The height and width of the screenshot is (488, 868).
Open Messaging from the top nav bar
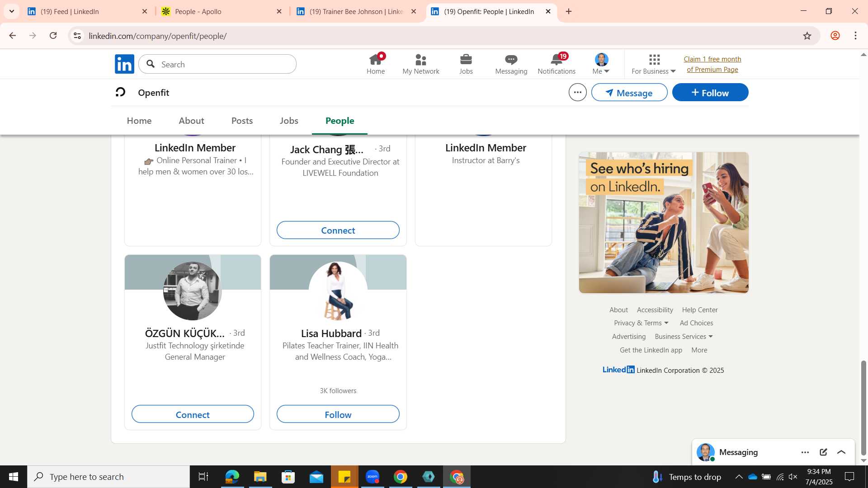[x=511, y=64]
